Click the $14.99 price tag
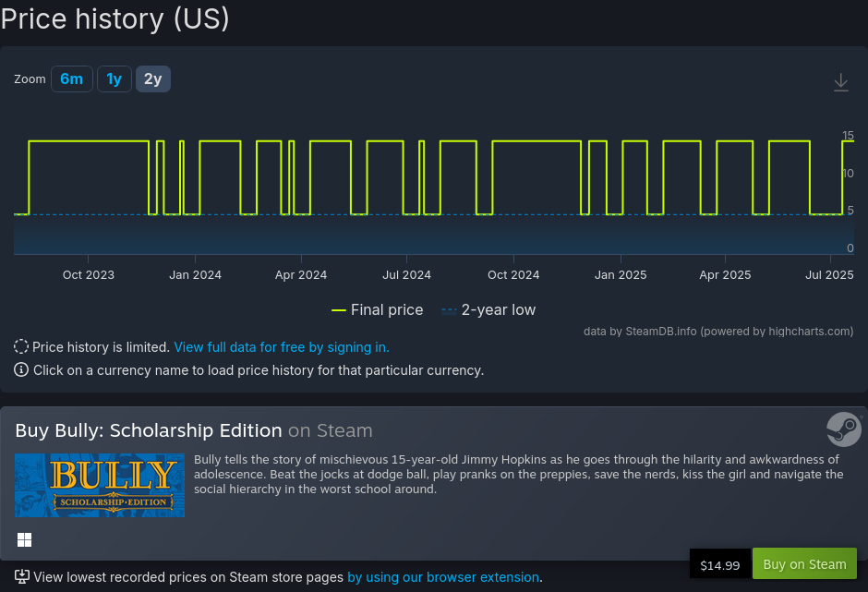Screen dimensions: 868x592 719,565
